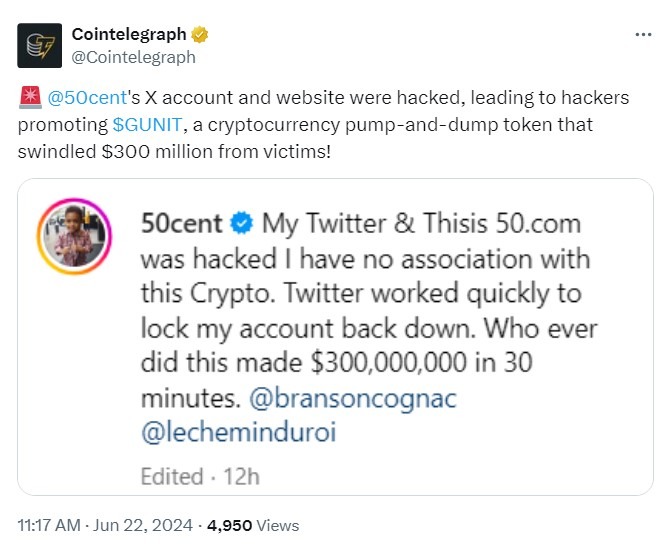The image size is (669, 550).
Task: Click the red siren emoji
Action: [29, 98]
